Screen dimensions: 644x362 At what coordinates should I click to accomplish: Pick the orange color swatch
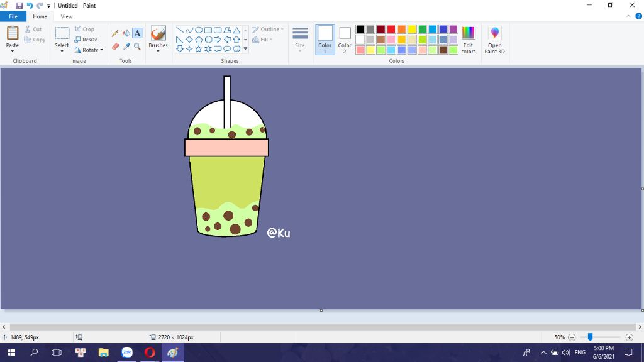(402, 29)
